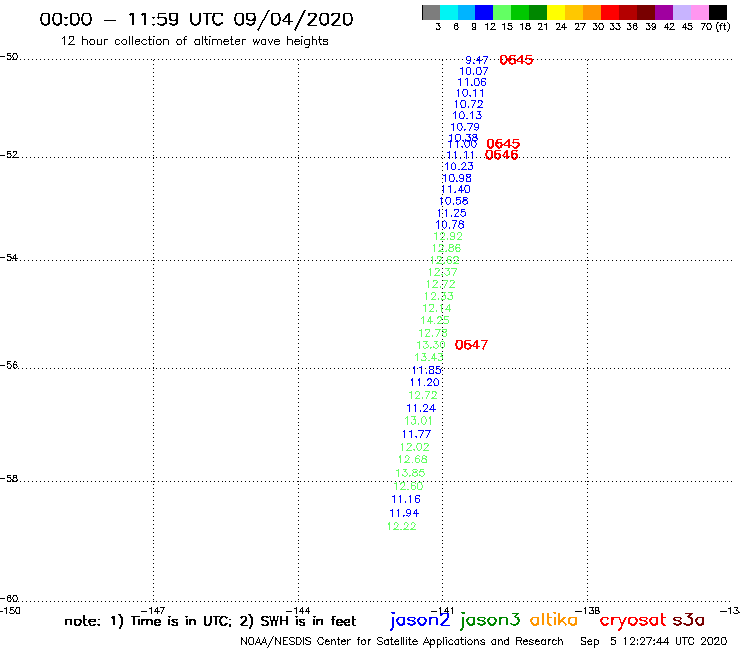
Task: Select the orange swatch in the color scale
Action: (591, 12)
